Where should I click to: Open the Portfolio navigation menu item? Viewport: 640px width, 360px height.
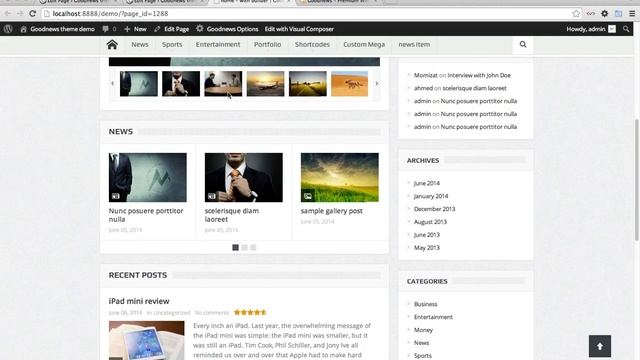(x=268, y=44)
